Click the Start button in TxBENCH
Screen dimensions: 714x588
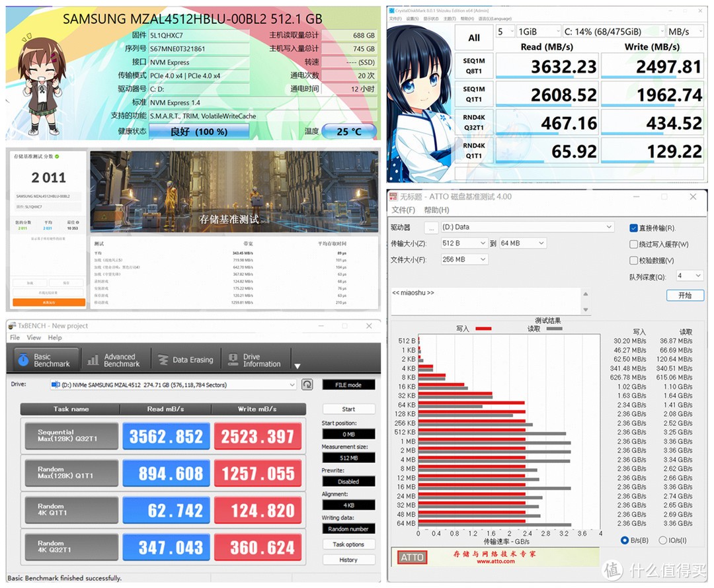pyautogui.click(x=348, y=409)
